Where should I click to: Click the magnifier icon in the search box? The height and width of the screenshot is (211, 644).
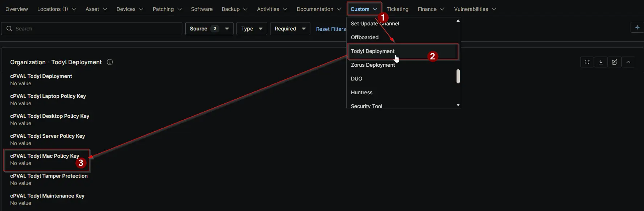tap(9, 29)
